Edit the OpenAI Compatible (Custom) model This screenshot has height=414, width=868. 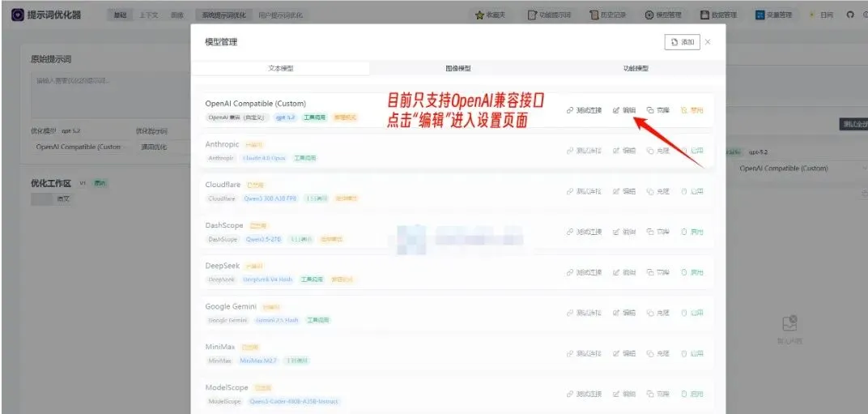coord(624,110)
